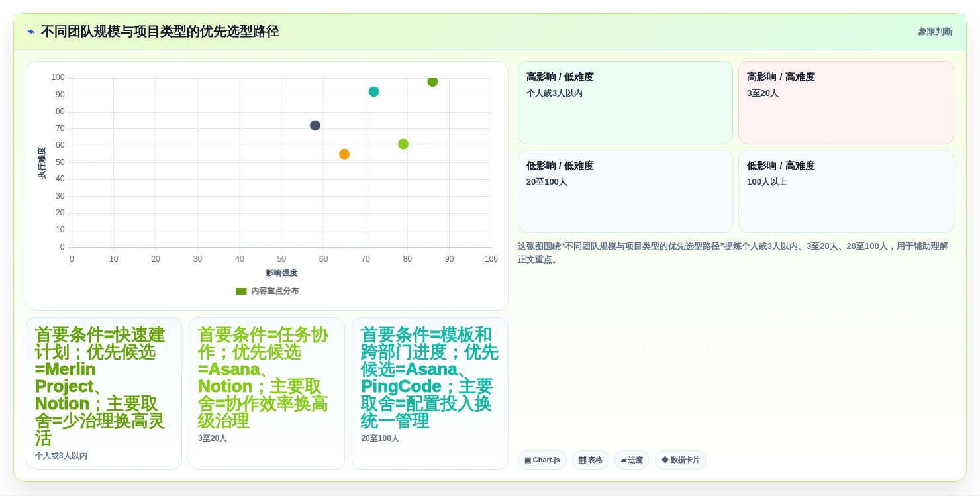This screenshot has width=980, height=496.
Task: Click the title 不同团队规模与项目类型的优先选型路径
Action: pos(160,32)
